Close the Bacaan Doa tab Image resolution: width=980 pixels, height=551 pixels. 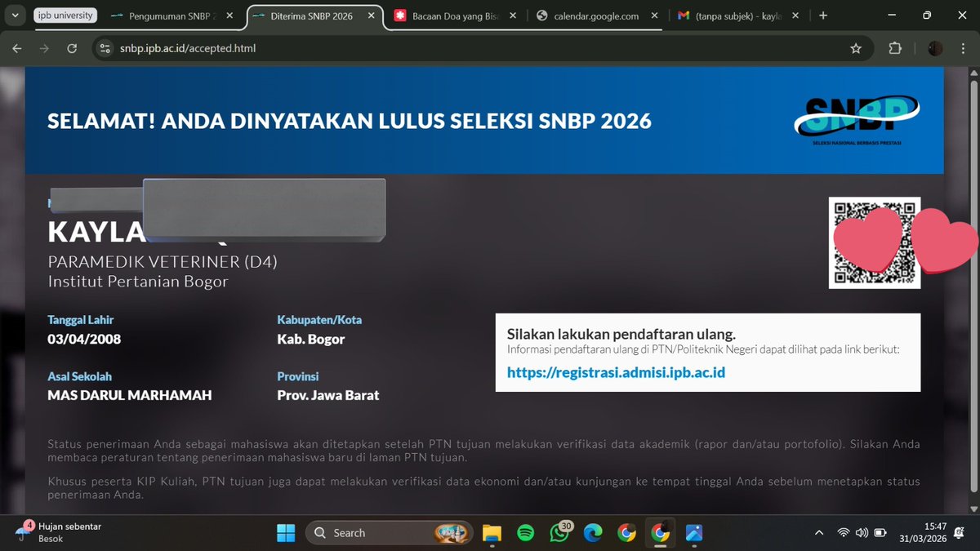[512, 16]
